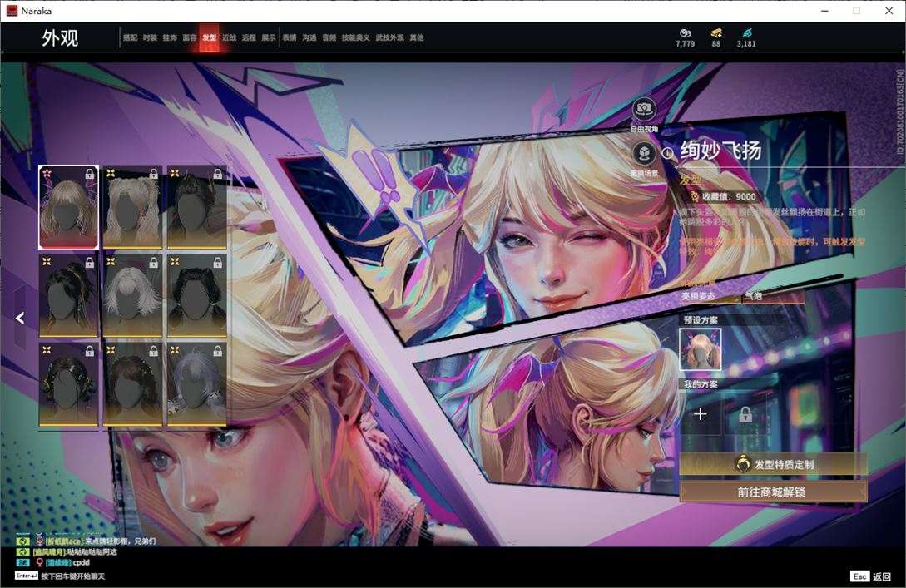Image resolution: width=906 pixels, height=588 pixels.
Task: Click the silver coin currency icon showing 7,779
Action: (x=686, y=33)
